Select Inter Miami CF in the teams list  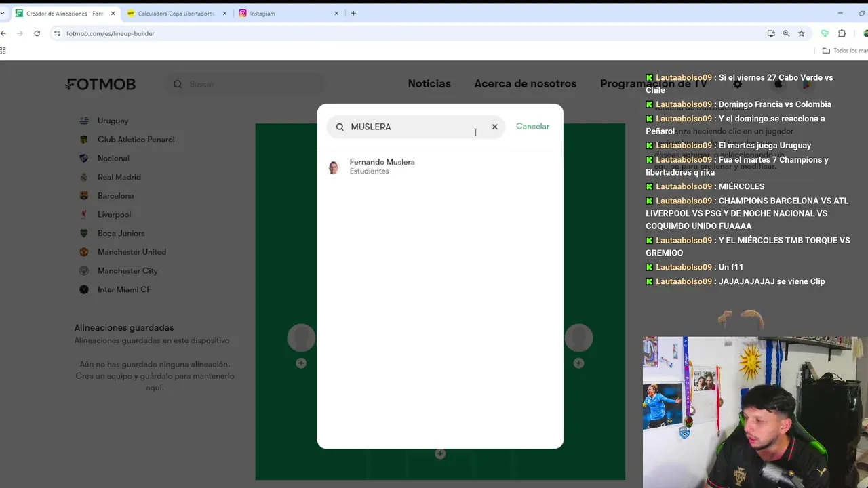[x=124, y=289]
